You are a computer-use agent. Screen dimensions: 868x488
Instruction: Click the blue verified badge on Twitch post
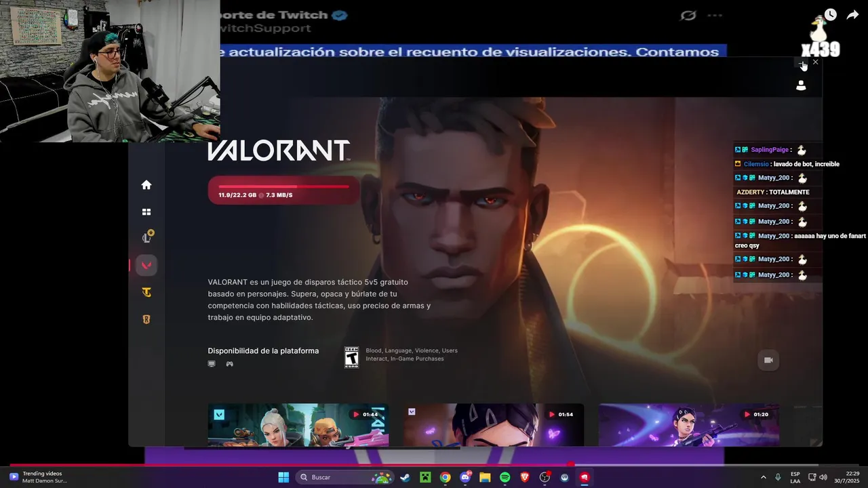(x=340, y=15)
